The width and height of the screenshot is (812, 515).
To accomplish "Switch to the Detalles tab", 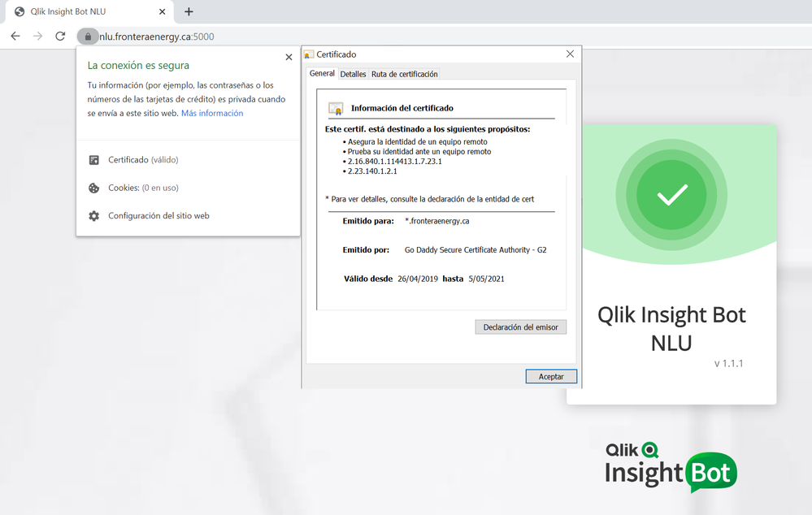I will (353, 74).
